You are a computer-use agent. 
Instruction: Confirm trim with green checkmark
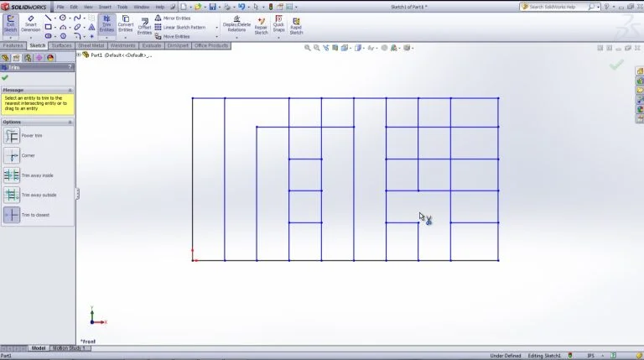tap(5, 77)
